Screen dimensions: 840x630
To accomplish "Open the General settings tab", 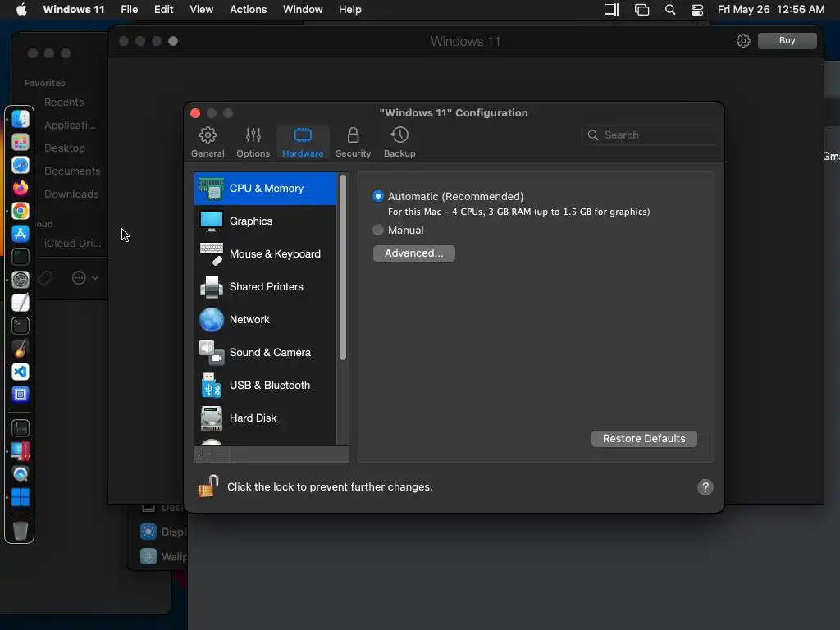I will click(x=208, y=143).
